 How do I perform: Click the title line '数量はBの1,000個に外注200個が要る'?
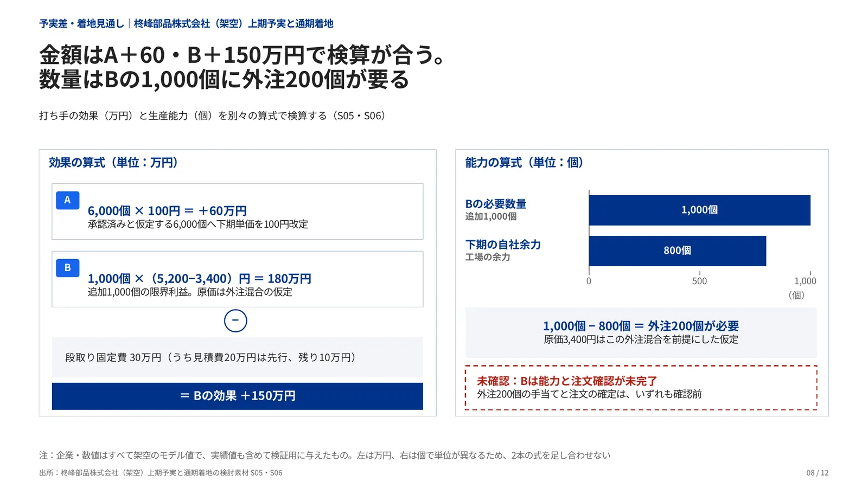tap(224, 80)
